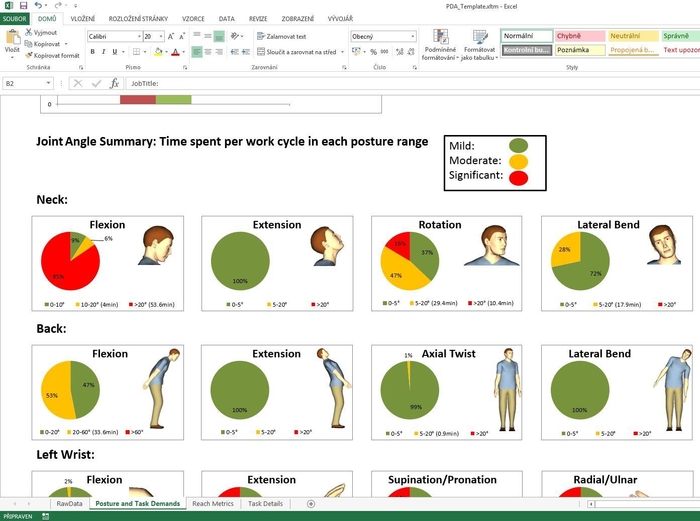Expand Písmo dialog launcher
This screenshot has height=521, width=700.
tap(185, 67)
